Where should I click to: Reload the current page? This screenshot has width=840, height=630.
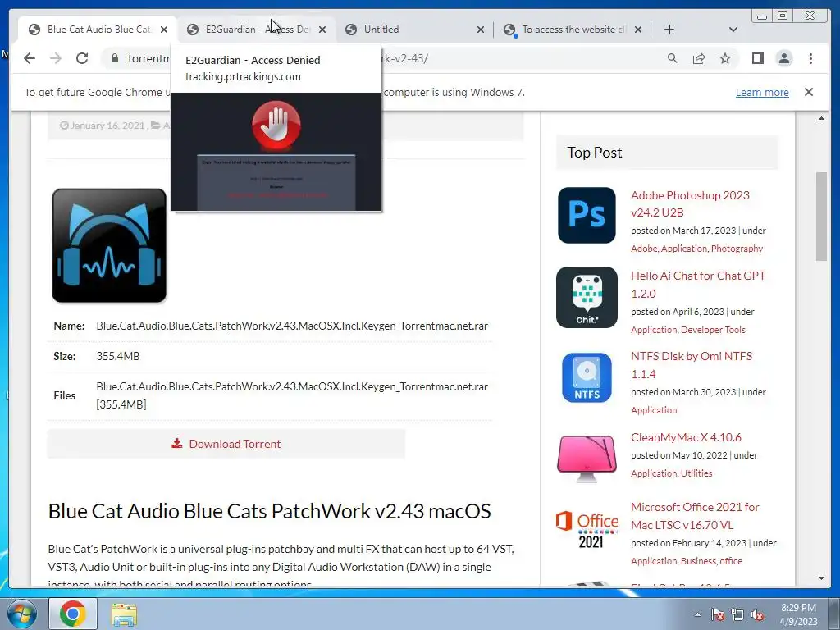pos(82,58)
